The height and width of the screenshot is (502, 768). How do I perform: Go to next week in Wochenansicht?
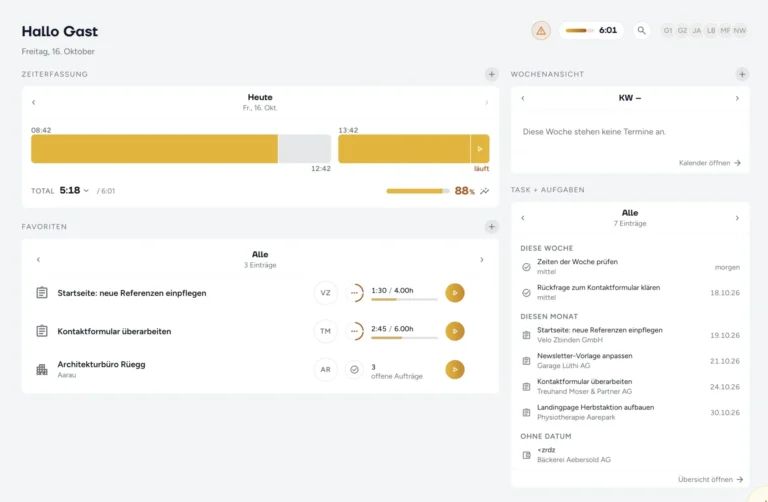click(737, 98)
